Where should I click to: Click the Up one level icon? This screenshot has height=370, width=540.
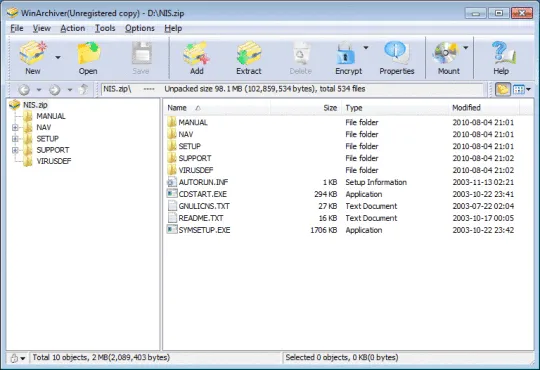[83, 90]
